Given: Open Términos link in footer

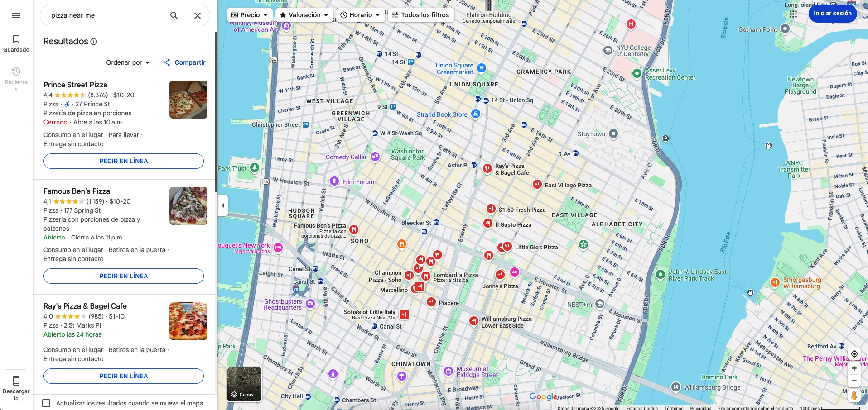Looking at the screenshot, I should tap(674, 408).
